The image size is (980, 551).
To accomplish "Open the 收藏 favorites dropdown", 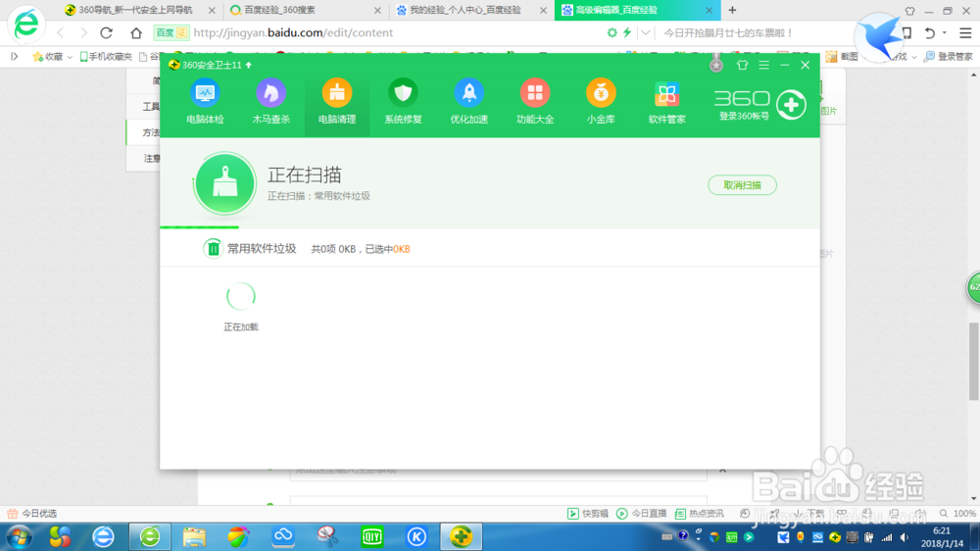I will (53, 56).
